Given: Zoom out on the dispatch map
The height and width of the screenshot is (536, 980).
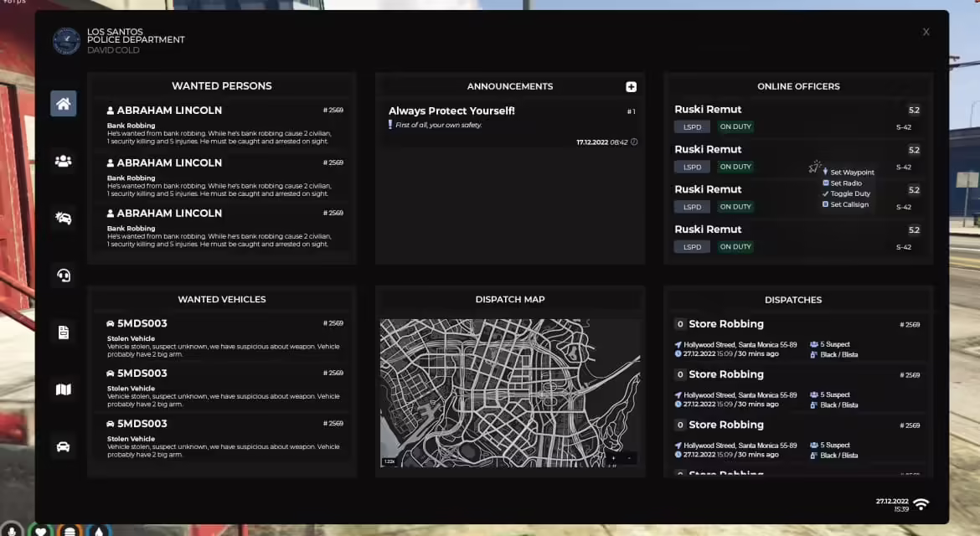Looking at the screenshot, I should coord(630,458).
